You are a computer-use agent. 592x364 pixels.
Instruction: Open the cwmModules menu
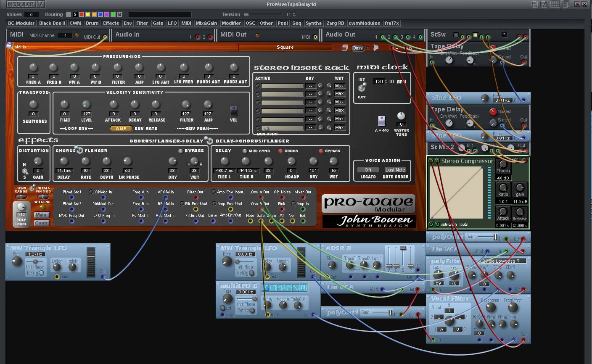(x=365, y=23)
